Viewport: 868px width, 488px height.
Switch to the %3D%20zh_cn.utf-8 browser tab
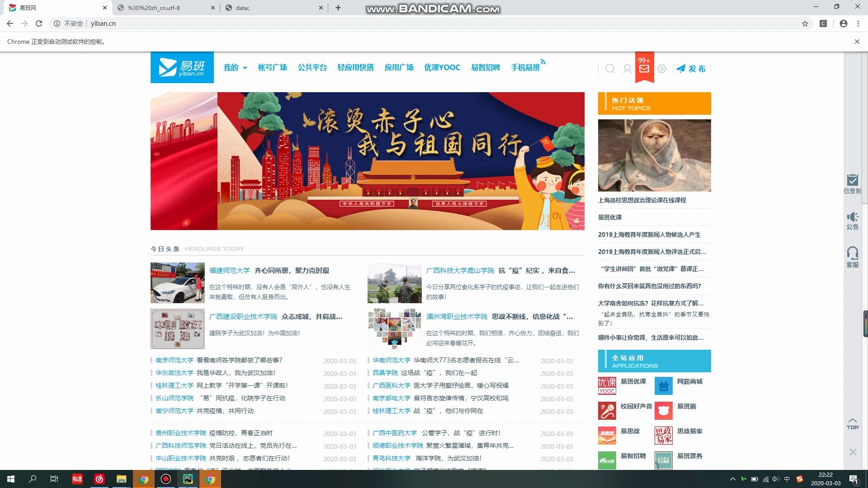165,8
